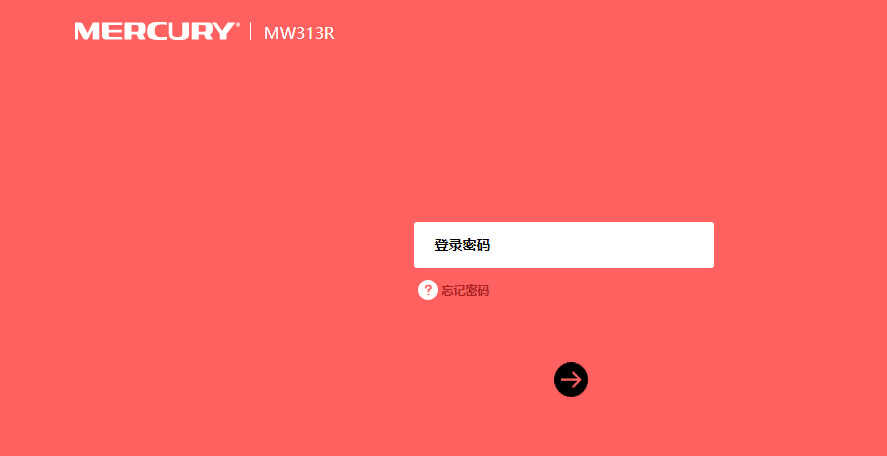
Task: Click the registered trademark symbol after MERCURY
Action: pos(237,25)
